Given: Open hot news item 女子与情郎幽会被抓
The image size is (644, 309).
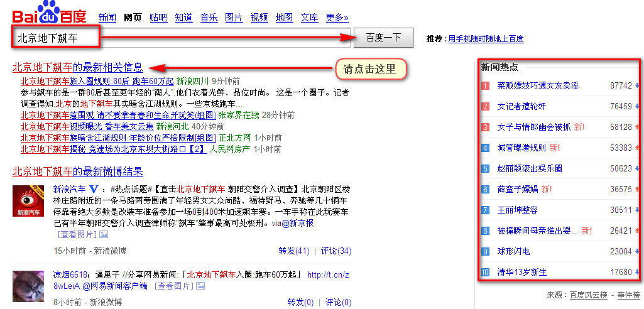Looking at the screenshot, I should click(533, 127).
